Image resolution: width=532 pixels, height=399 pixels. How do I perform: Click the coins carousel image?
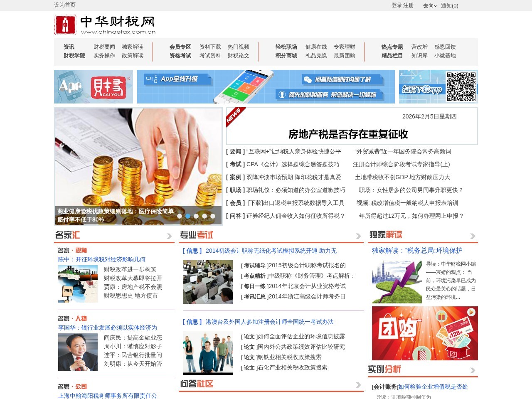[x=138, y=166]
